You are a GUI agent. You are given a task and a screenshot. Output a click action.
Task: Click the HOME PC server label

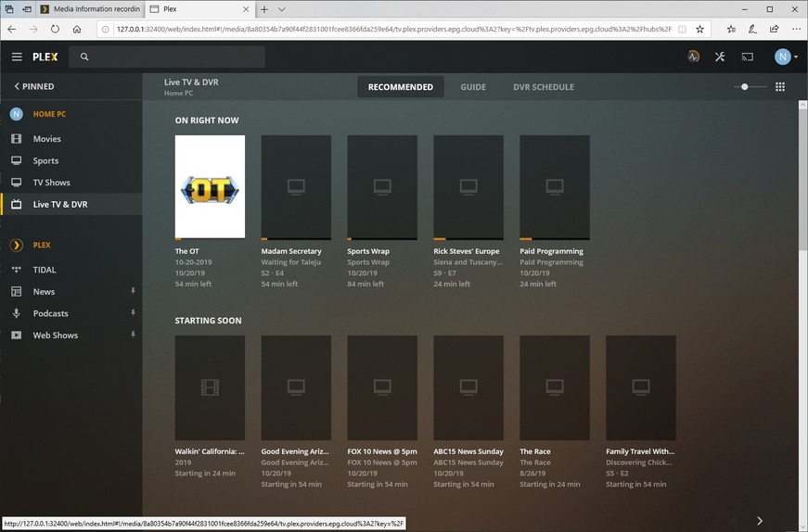coord(49,114)
